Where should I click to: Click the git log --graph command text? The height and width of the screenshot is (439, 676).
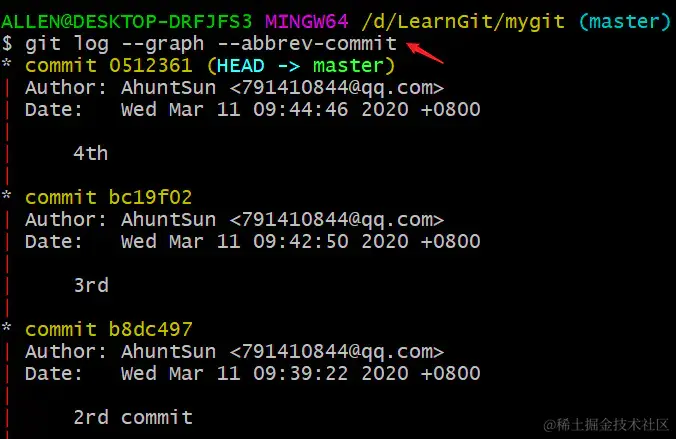(114, 44)
